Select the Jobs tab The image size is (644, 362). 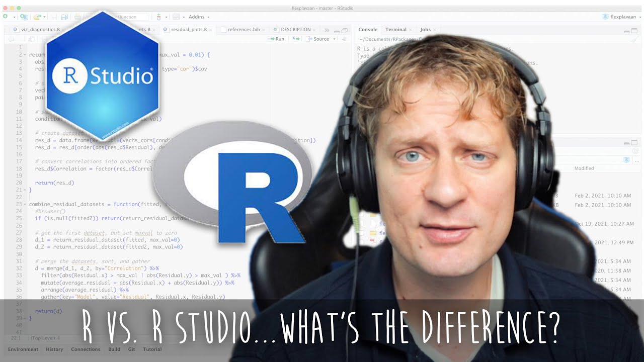[426, 30]
